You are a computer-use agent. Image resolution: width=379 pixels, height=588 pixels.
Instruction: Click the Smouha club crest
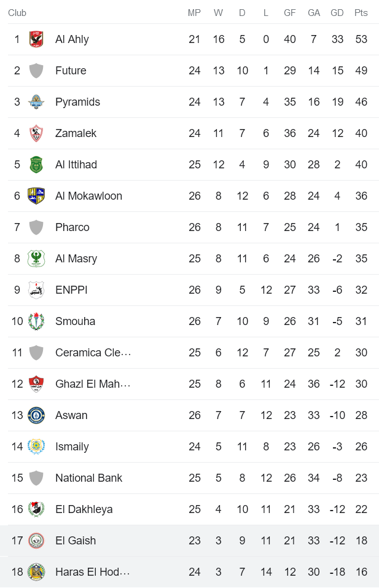(36, 321)
